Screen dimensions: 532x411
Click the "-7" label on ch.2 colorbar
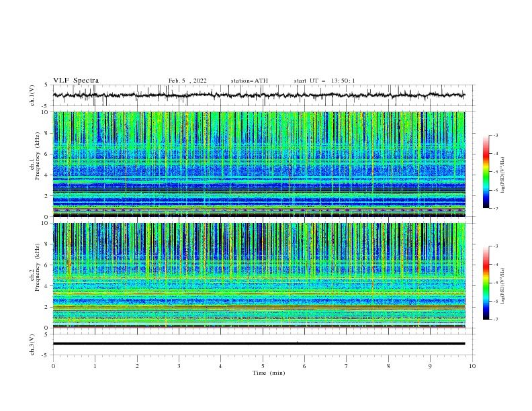click(495, 320)
